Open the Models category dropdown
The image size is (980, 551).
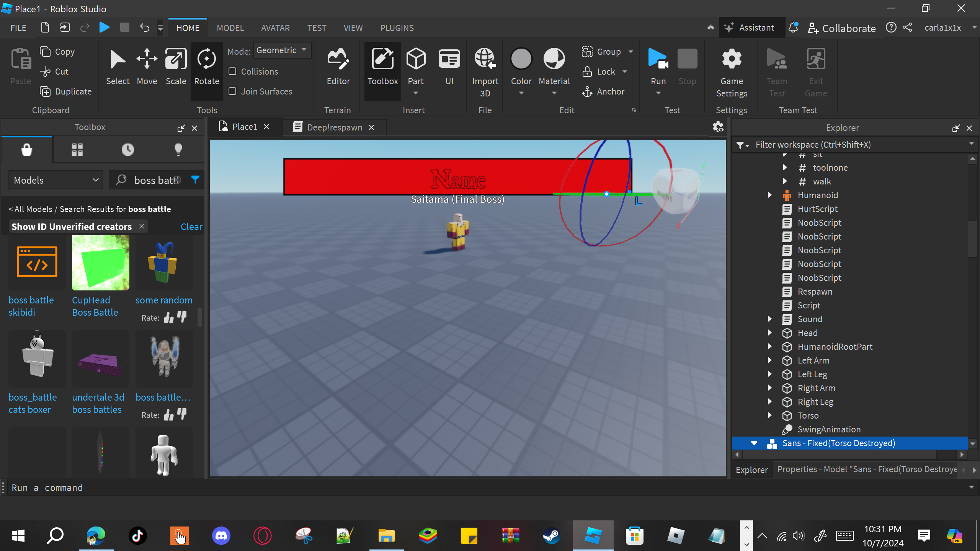click(x=56, y=180)
